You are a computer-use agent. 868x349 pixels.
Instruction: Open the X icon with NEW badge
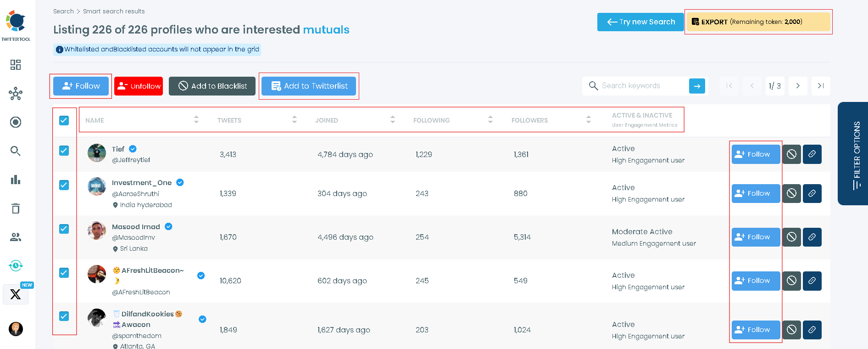coord(16,294)
